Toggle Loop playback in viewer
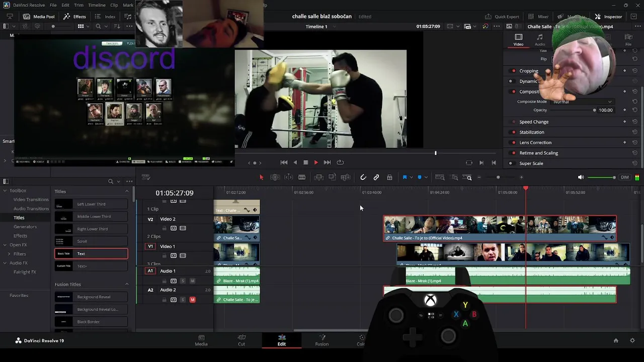Screen dimensions: 644x362 point(340,162)
